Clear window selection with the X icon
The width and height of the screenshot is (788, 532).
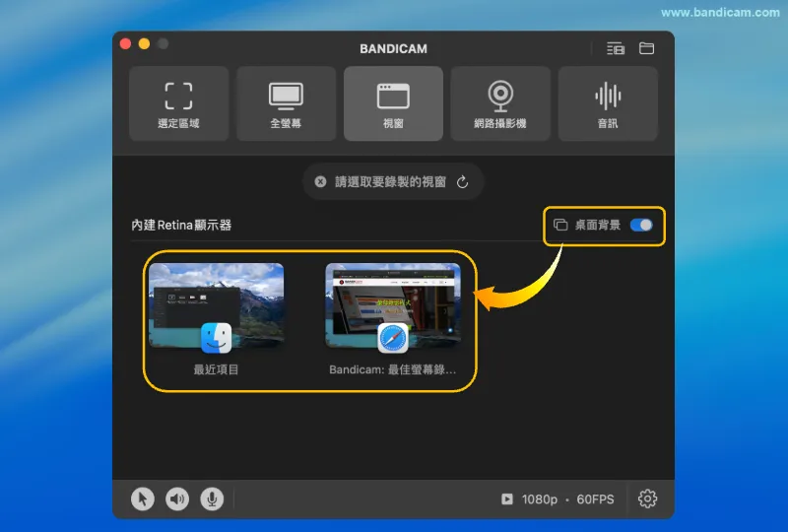tap(321, 181)
